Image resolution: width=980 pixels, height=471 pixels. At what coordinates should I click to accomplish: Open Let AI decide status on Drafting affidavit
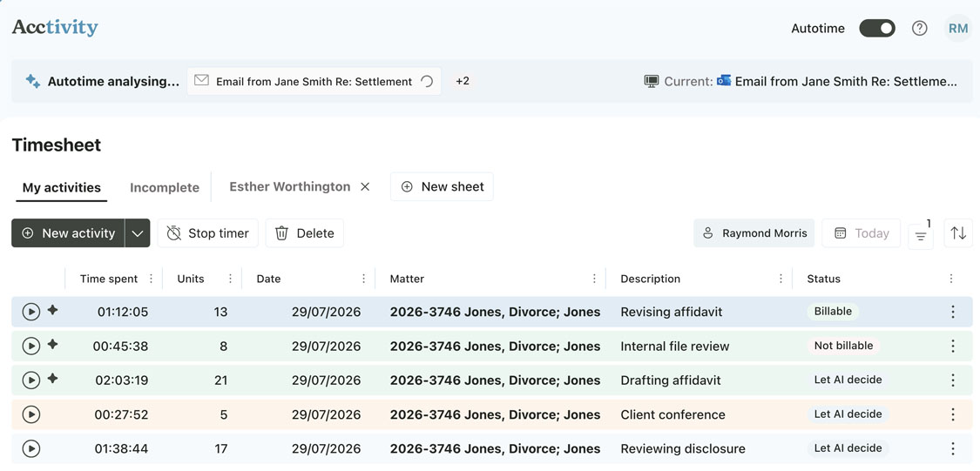tap(848, 380)
